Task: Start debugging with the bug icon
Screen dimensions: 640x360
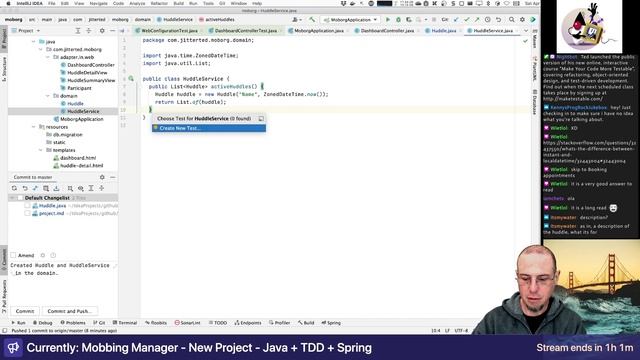Action: coord(398,20)
